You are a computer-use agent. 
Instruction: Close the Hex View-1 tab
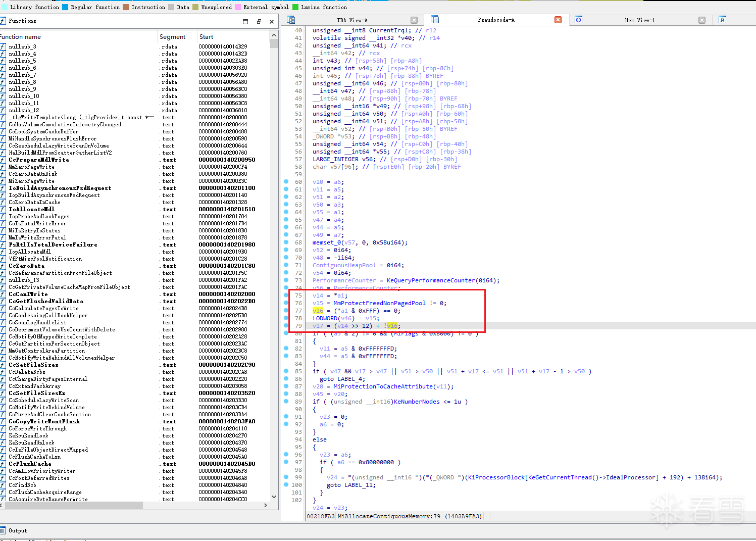coord(702,20)
